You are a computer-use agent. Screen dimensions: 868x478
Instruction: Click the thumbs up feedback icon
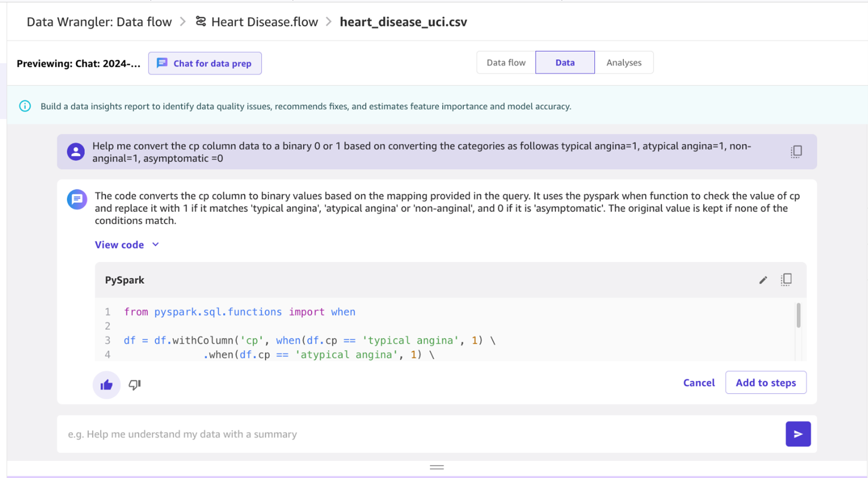click(106, 385)
